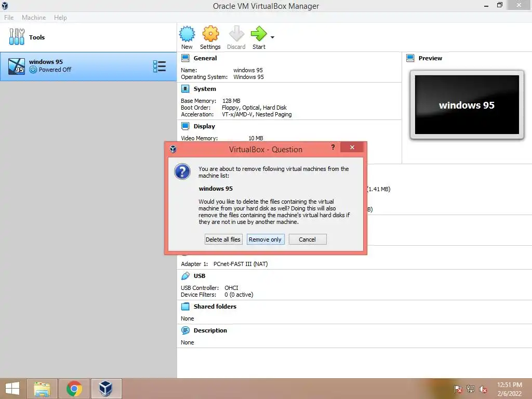Click the New virtual machine icon
The image size is (532, 399).
coord(187,34)
